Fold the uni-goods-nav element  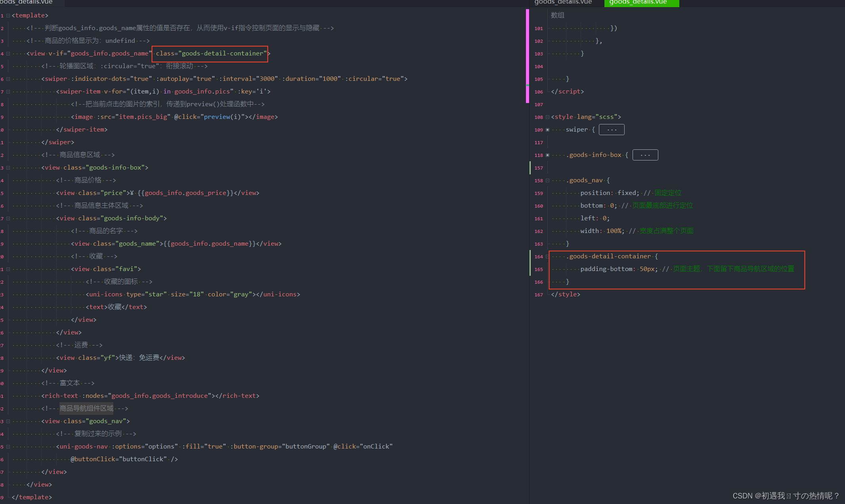(8, 447)
